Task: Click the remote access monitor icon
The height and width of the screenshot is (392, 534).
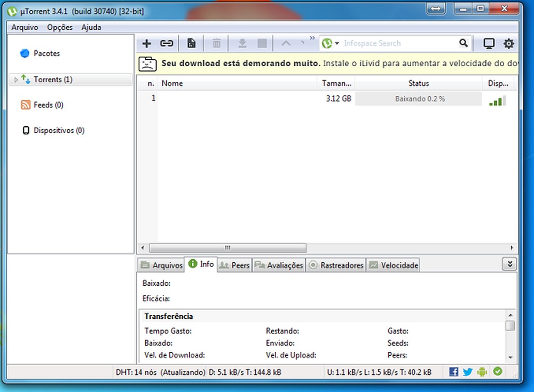Action: [489, 43]
